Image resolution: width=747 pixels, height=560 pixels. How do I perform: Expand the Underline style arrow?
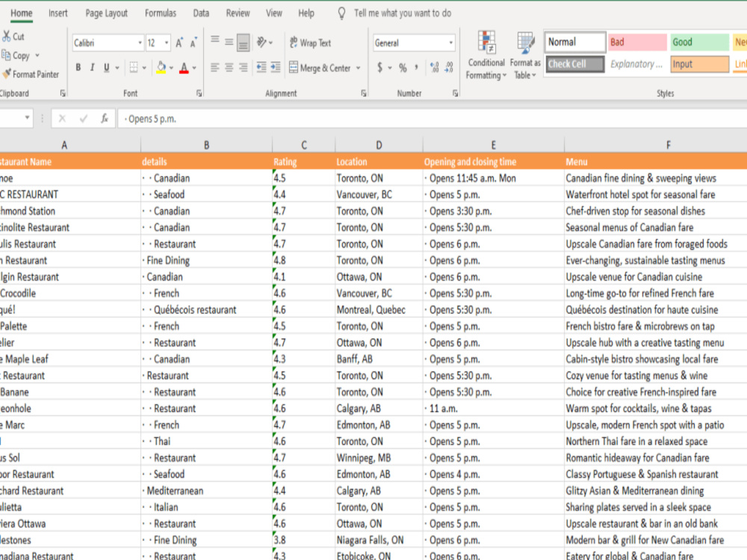[117, 68]
